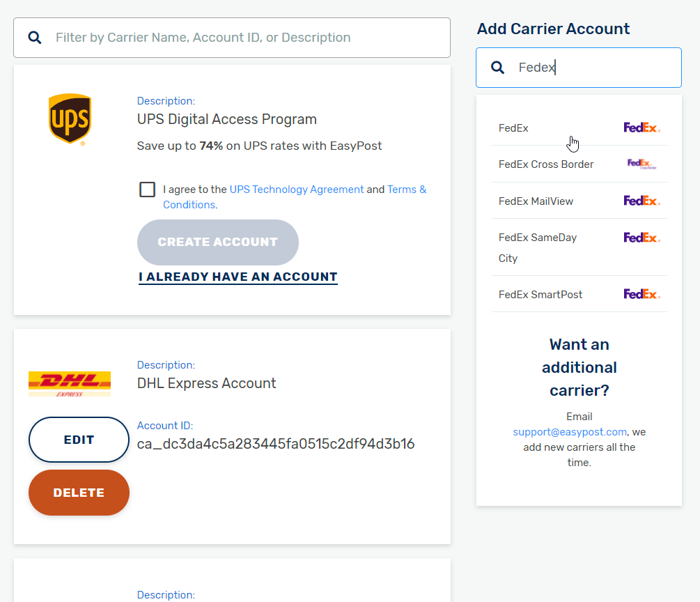Screen dimensions: 700x602
Task: Click the CREATE ACCOUNT button
Action: click(218, 242)
